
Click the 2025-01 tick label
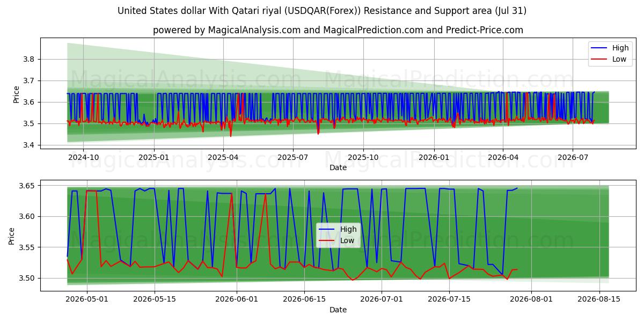[x=154, y=157]
